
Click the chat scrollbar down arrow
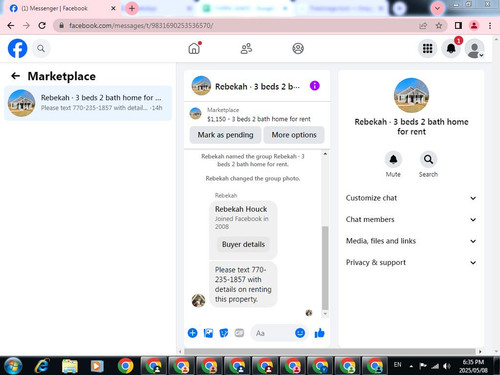(x=325, y=314)
